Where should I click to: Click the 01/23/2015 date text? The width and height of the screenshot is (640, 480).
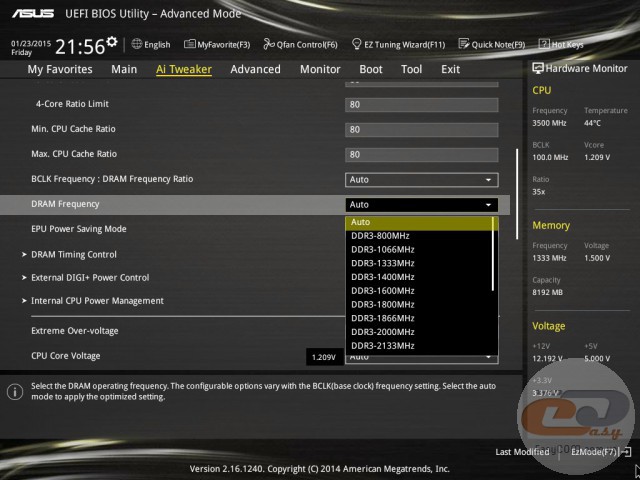coord(31,43)
